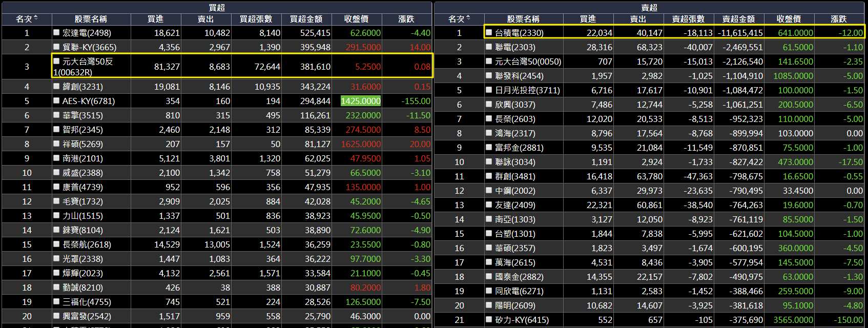Tick the 智邦(2345) row checkbox

(x=56, y=129)
